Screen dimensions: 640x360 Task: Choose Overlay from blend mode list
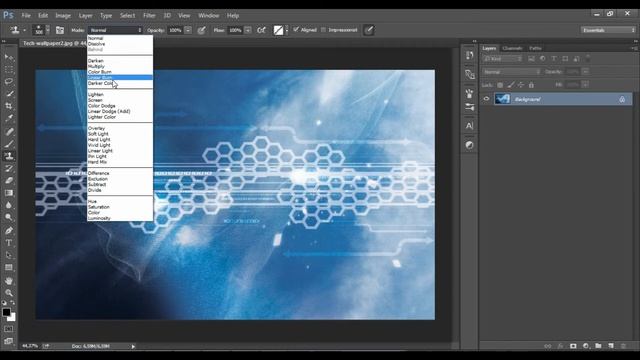[x=96, y=128]
